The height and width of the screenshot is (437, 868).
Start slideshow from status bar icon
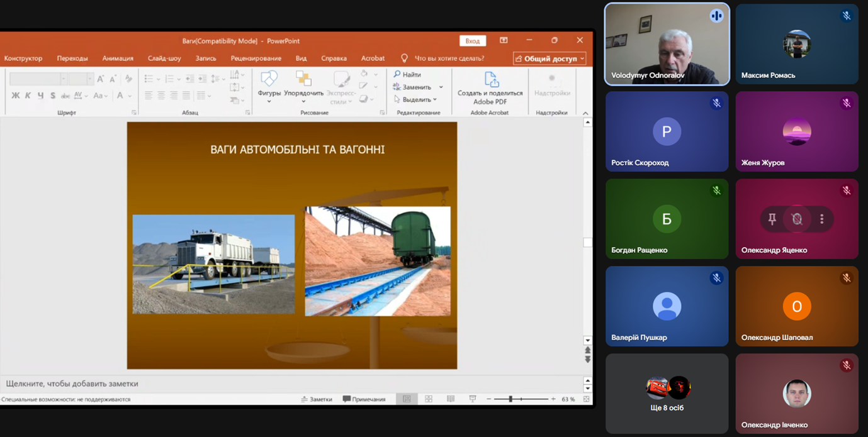[473, 399]
